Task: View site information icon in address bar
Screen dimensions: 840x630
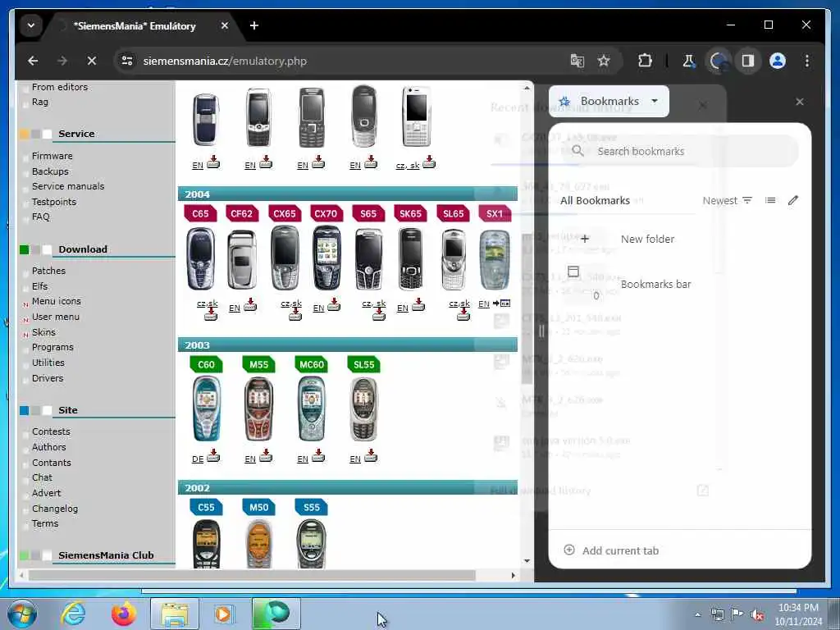Action: [127, 61]
